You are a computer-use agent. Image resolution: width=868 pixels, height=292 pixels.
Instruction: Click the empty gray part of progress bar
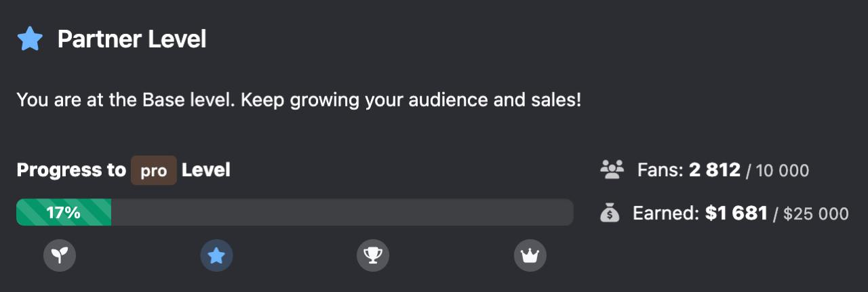339,213
